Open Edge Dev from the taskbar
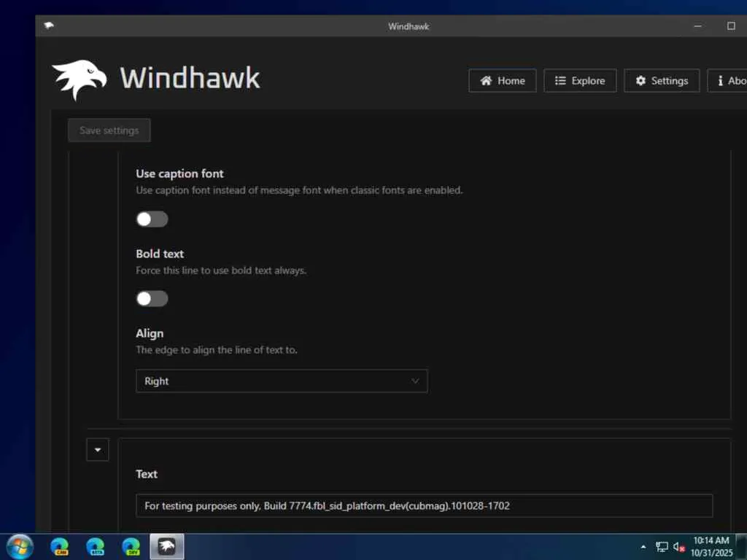Image resolution: width=747 pixels, height=560 pixels. [131, 547]
